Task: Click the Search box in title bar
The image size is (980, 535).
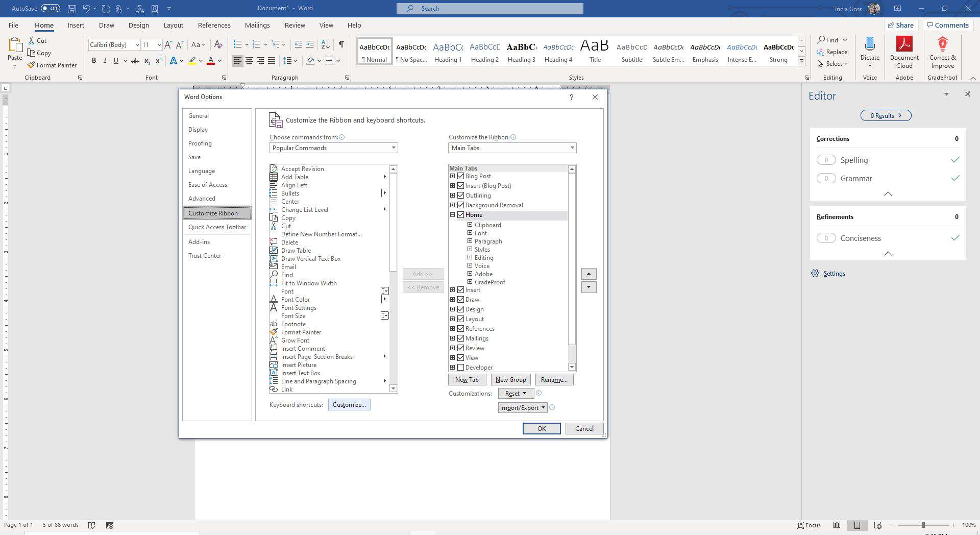Action: (490, 9)
